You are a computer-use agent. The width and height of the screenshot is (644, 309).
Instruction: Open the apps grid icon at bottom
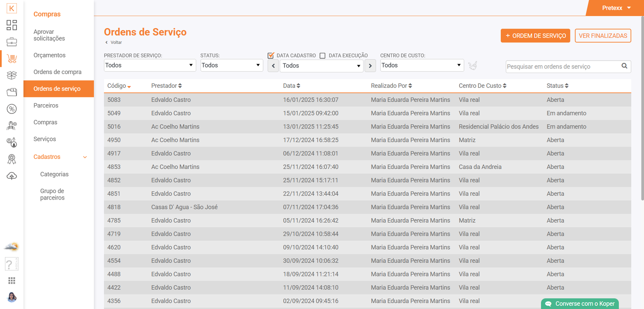point(12,280)
